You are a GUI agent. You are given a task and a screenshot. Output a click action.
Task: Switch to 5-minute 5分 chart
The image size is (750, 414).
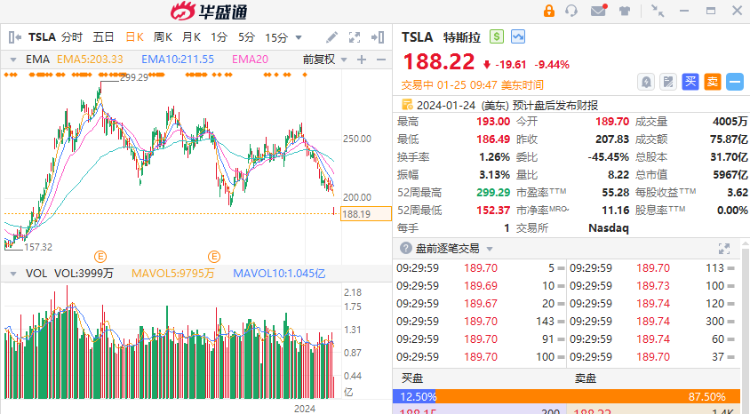[x=246, y=37]
